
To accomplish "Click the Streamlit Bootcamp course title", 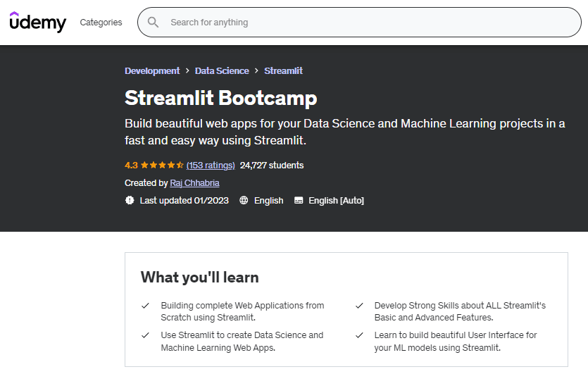I will pos(220,97).
